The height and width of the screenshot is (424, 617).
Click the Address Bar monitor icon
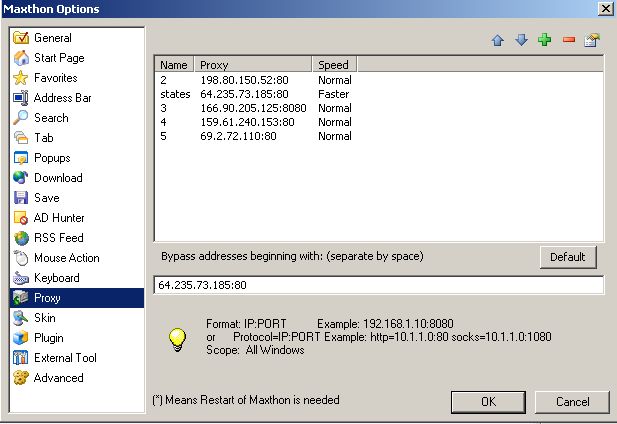tap(21, 98)
